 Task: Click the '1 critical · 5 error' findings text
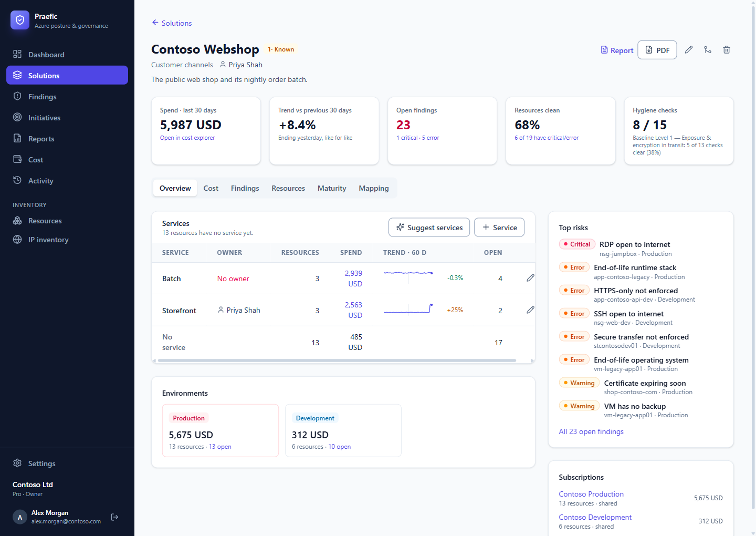point(418,138)
